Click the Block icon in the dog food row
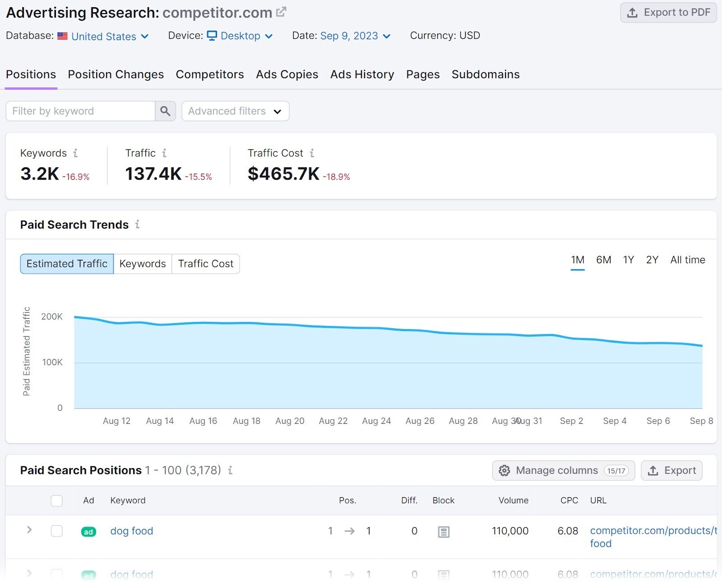722x588 pixels. pyautogui.click(x=444, y=532)
